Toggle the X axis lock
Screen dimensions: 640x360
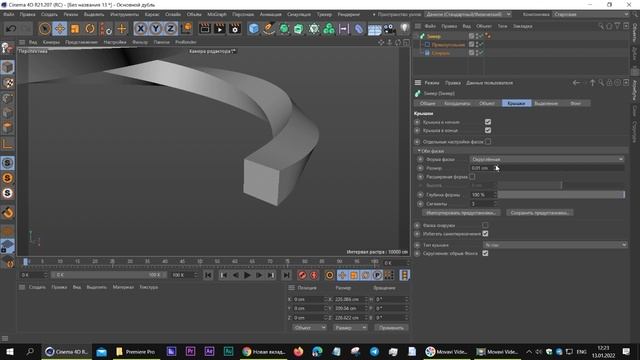(140, 29)
